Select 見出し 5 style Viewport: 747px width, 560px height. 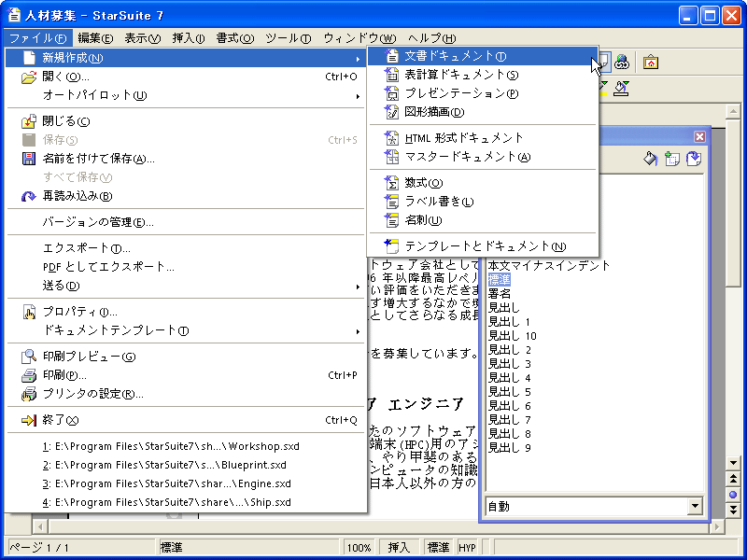[509, 392]
